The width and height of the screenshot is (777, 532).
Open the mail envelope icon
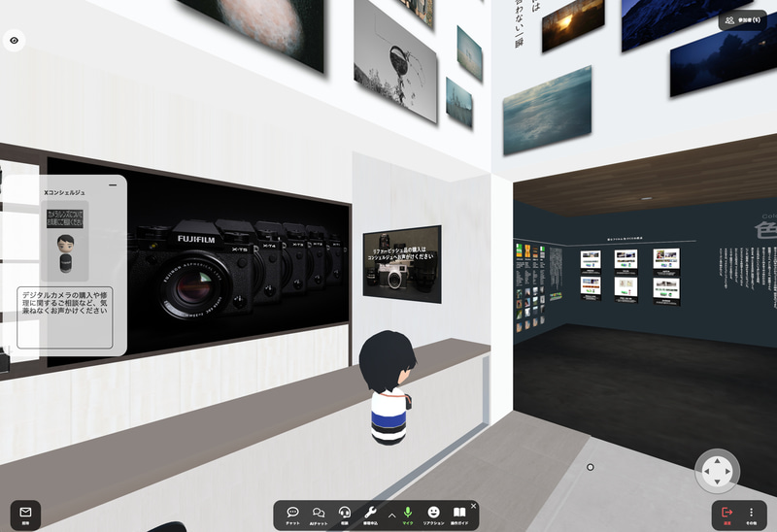pyautogui.click(x=25, y=515)
